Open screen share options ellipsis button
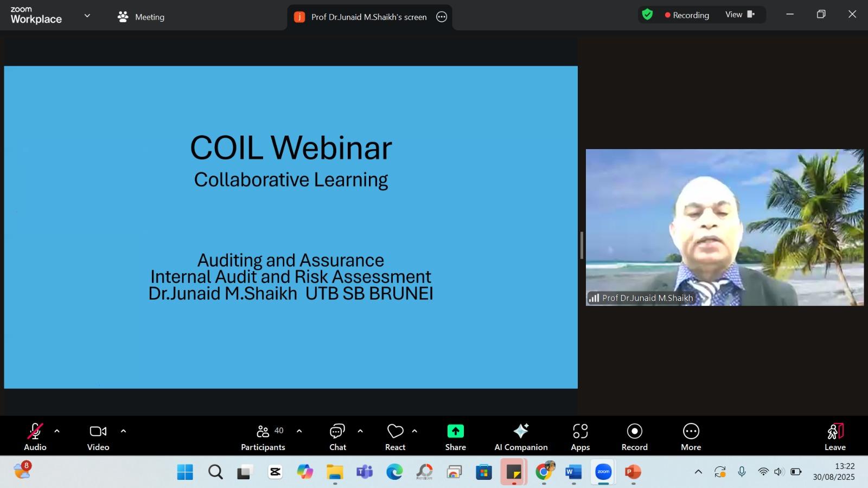868x488 pixels. click(x=442, y=17)
